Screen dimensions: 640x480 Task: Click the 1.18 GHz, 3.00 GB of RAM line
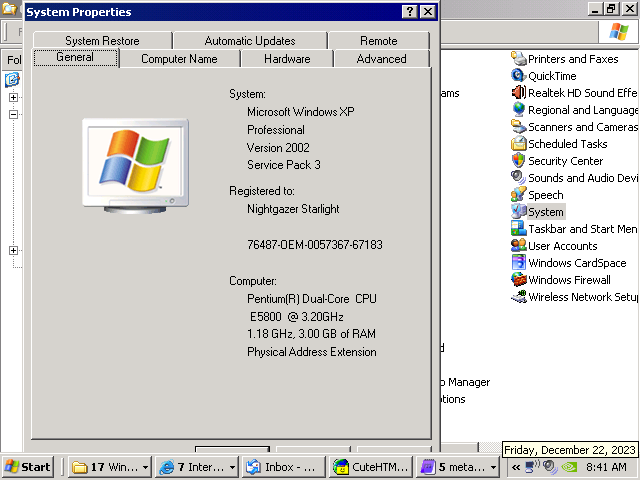[x=311, y=334]
